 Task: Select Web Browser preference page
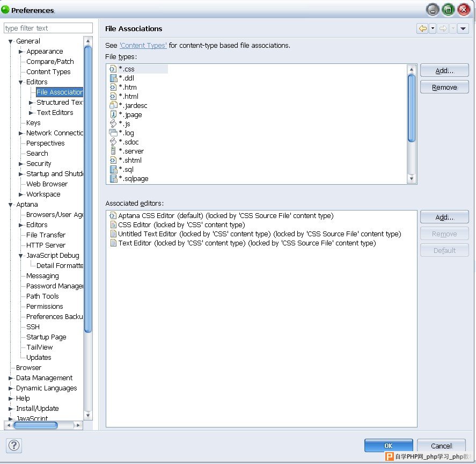tap(47, 184)
